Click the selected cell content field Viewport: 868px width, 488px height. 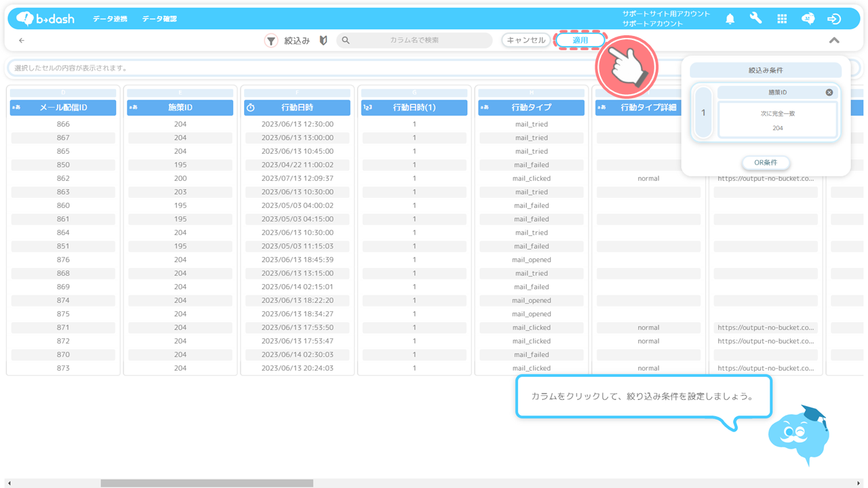[x=434, y=68]
